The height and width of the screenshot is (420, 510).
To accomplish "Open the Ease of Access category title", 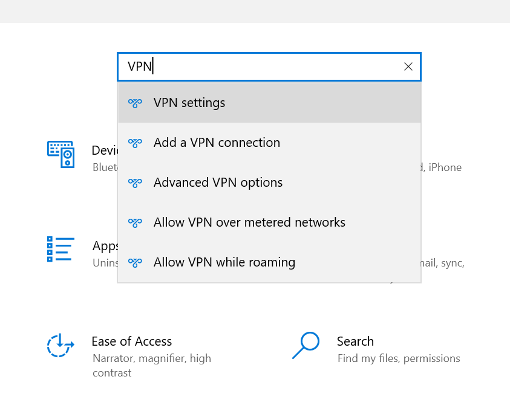I will tap(131, 341).
